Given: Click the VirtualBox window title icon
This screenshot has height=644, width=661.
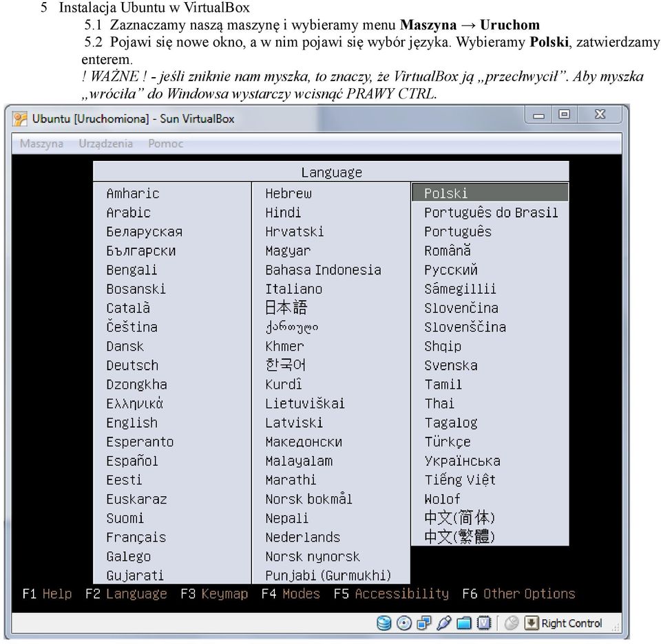Looking at the screenshot, I should click(20, 119).
